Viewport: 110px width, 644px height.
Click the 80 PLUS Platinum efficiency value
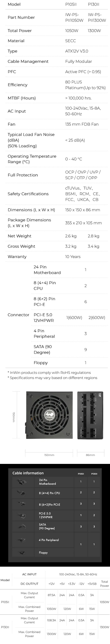tap(85, 85)
